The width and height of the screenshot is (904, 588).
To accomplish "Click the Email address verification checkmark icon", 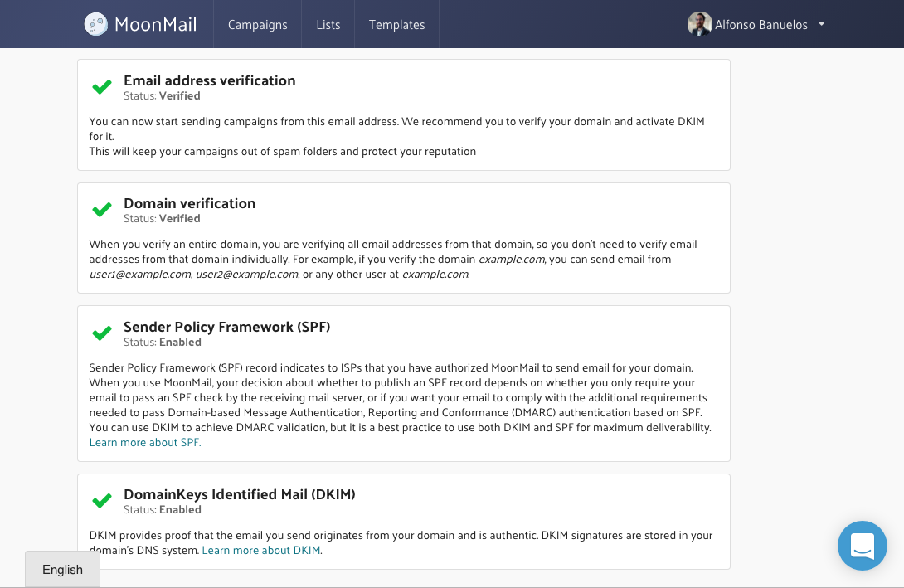I will pyautogui.click(x=102, y=87).
